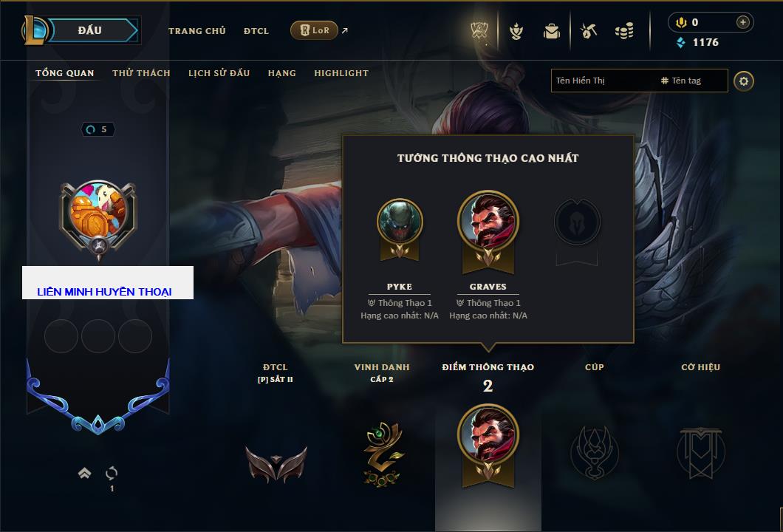Screen dimensions: 783x532
Task: Open the loot backpack icon
Action: tap(552, 32)
